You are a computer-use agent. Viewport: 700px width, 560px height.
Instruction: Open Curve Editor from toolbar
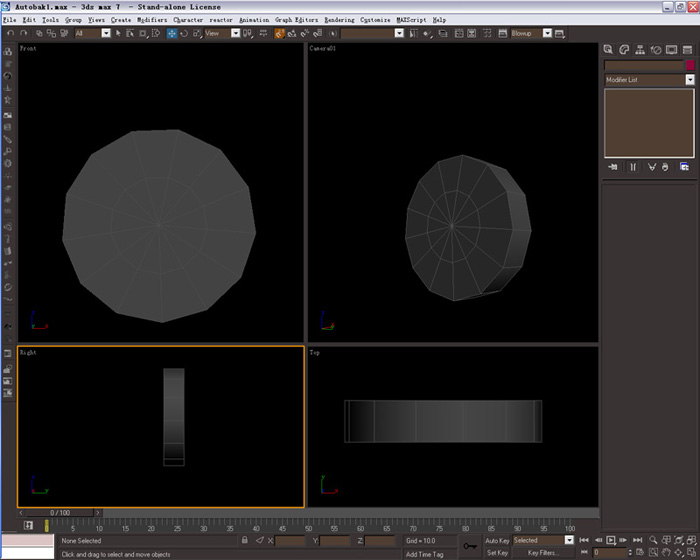click(x=459, y=33)
